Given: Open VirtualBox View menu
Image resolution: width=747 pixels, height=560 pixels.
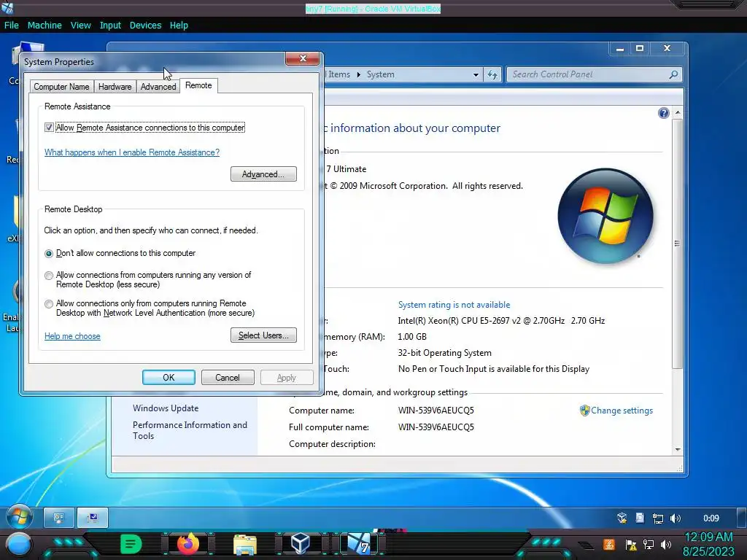Looking at the screenshot, I should click(80, 26).
